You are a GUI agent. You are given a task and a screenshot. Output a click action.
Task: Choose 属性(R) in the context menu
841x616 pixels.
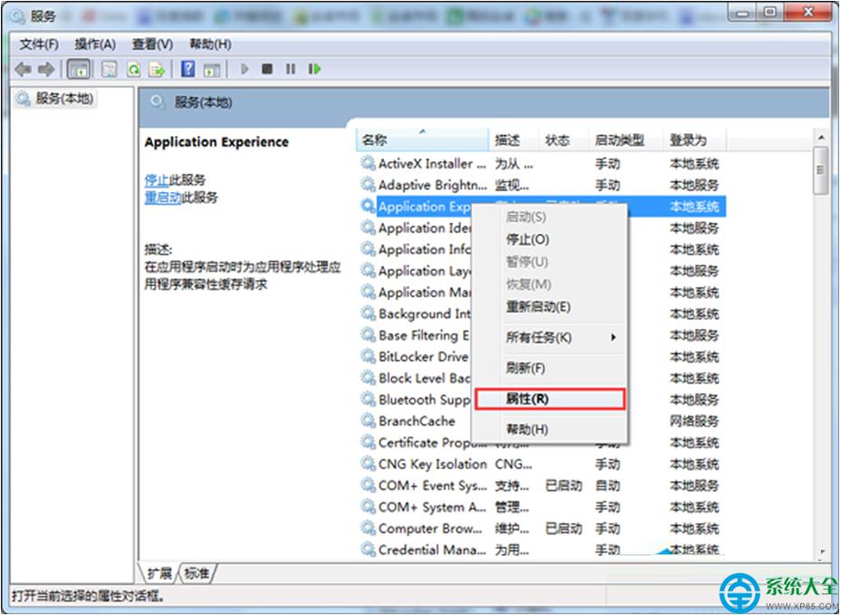click(x=527, y=399)
